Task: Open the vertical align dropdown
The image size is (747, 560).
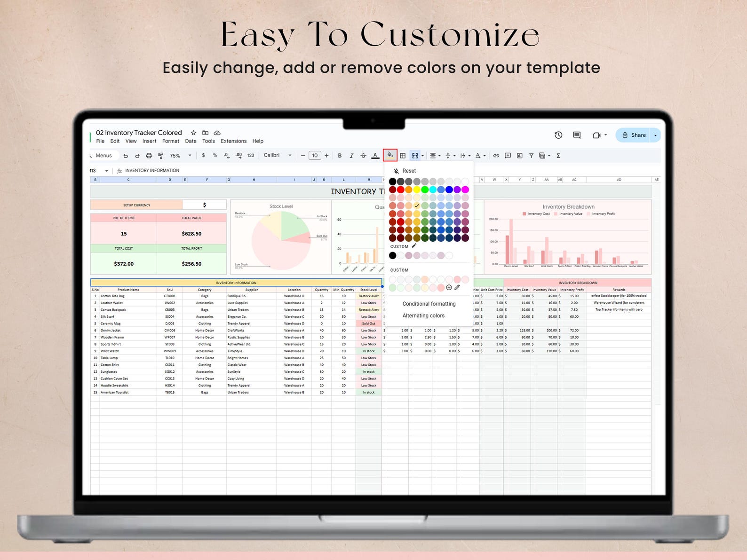Action: (x=450, y=156)
